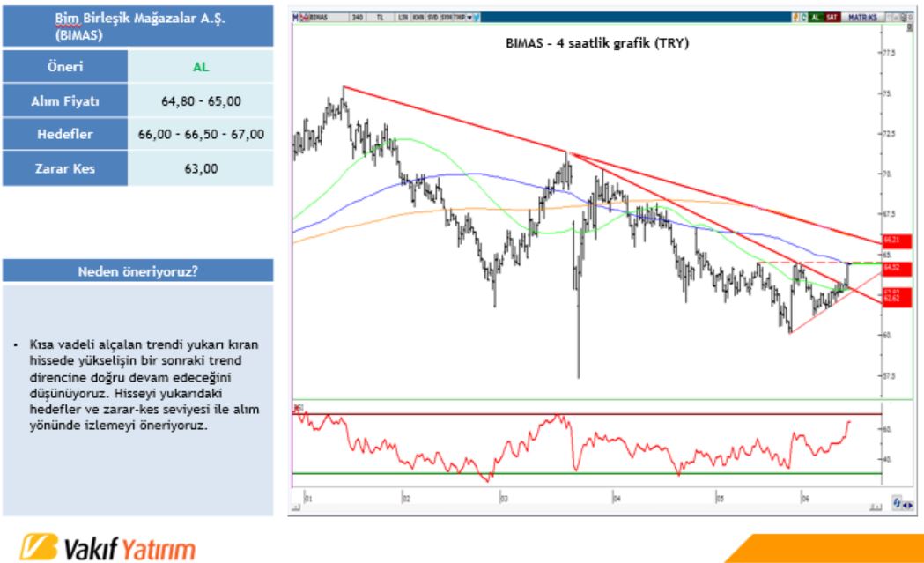
Task: Click the 62.62 red price label
Action: coord(897,299)
